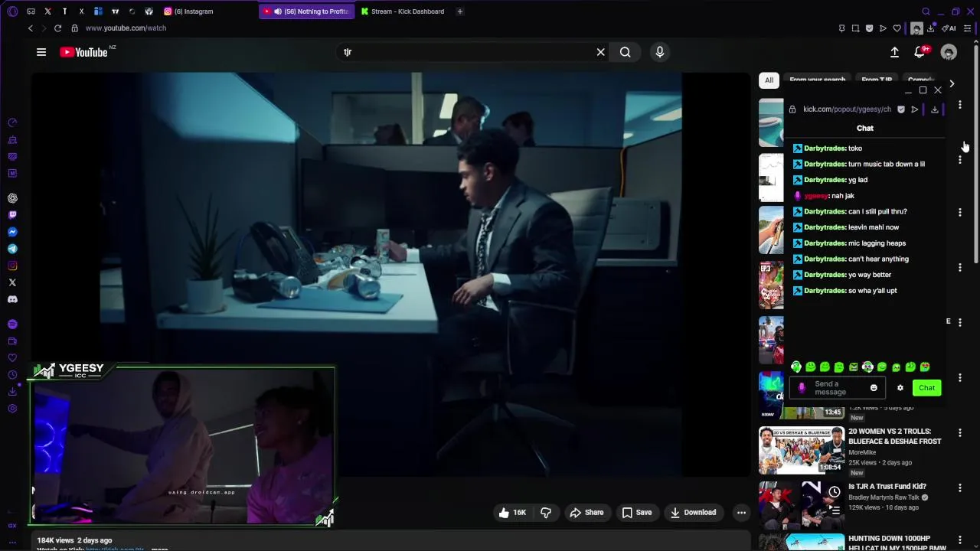Open downloads in the Kick popout window
Viewport: 980px width, 551px height.
935,109
